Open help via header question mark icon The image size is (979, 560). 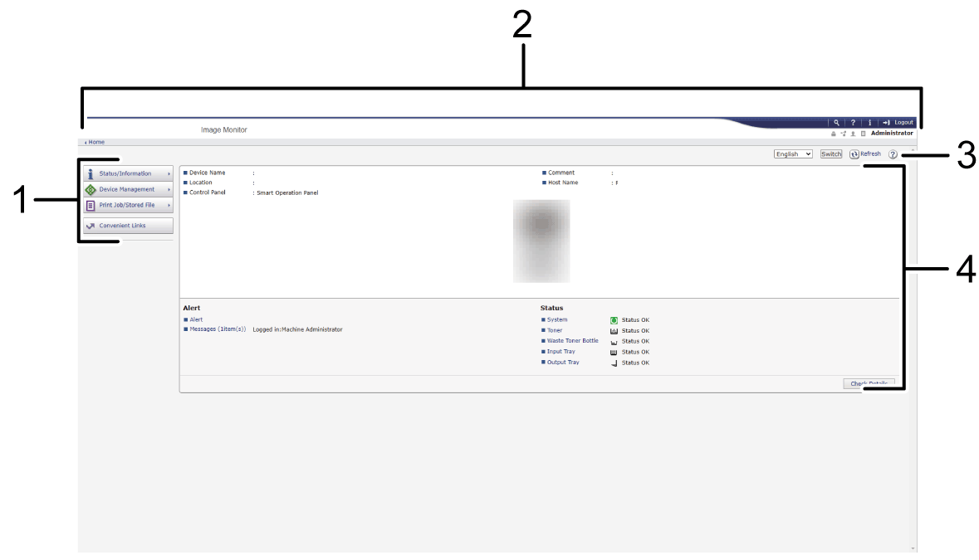click(x=853, y=122)
